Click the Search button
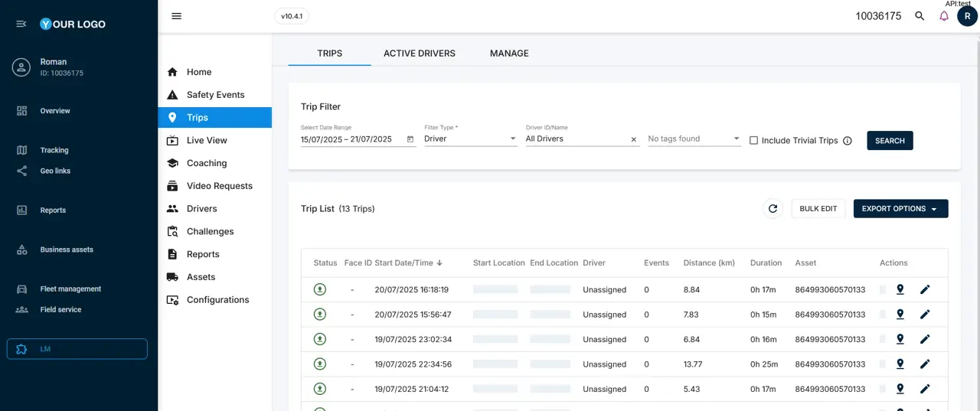Viewport: 980px width, 411px height. 890,141
